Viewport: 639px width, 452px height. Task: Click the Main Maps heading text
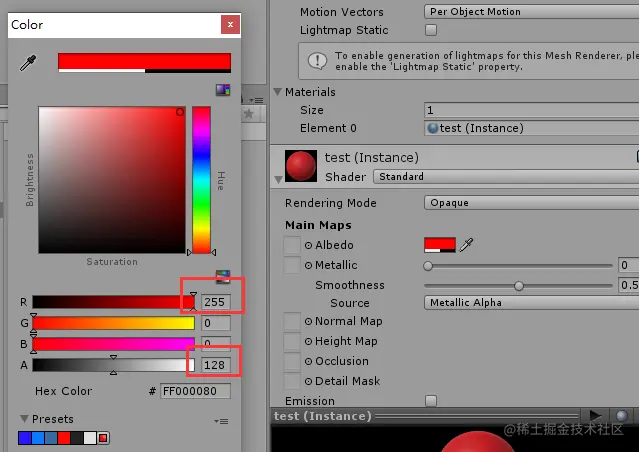coord(318,225)
